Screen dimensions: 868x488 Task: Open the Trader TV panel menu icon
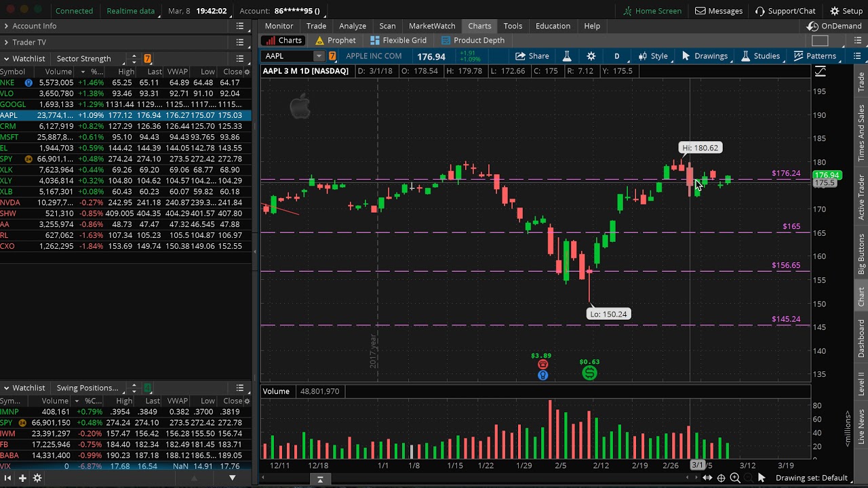pos(240,42)
